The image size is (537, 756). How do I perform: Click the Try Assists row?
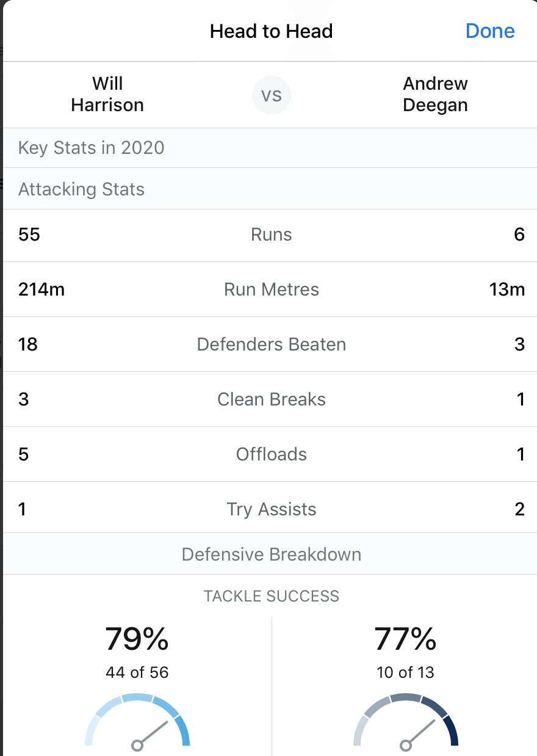point(272,509)
